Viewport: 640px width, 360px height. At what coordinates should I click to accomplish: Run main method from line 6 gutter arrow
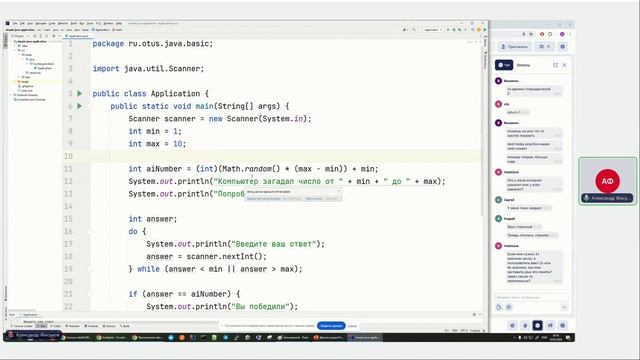point(80,106)
